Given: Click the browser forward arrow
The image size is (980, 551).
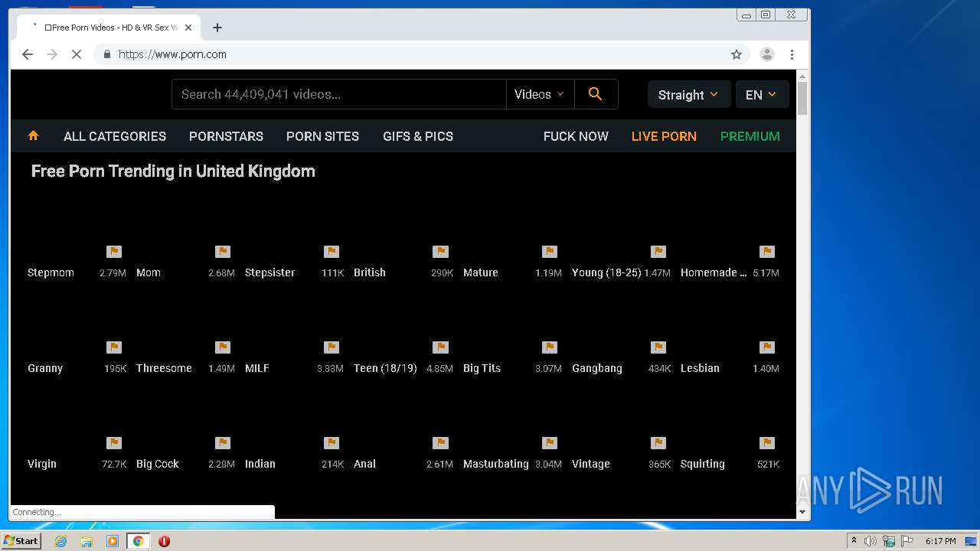Looking at the screenshot, I should click(x=52, y=54).
